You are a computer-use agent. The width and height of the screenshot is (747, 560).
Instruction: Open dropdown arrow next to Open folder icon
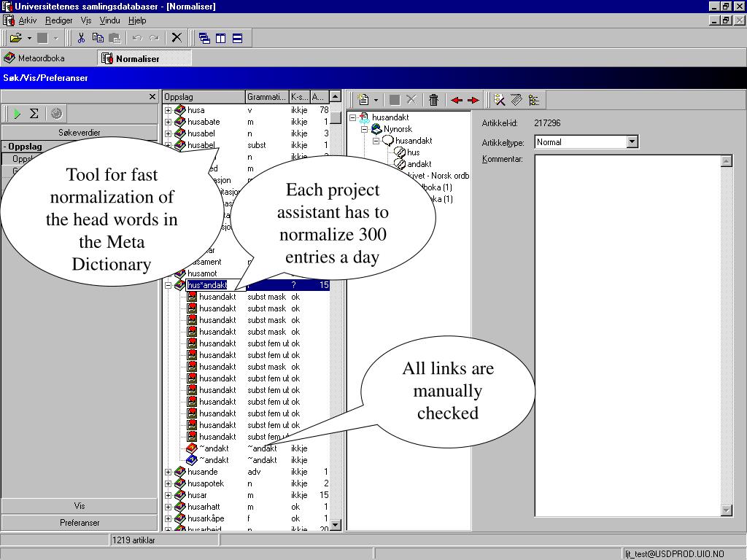point(29,38)
